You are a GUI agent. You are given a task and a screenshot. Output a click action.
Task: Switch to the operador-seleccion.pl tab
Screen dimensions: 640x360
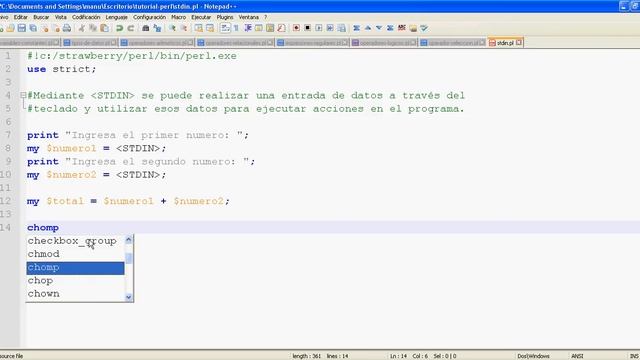pyautogui.click(x=452, y=42)
